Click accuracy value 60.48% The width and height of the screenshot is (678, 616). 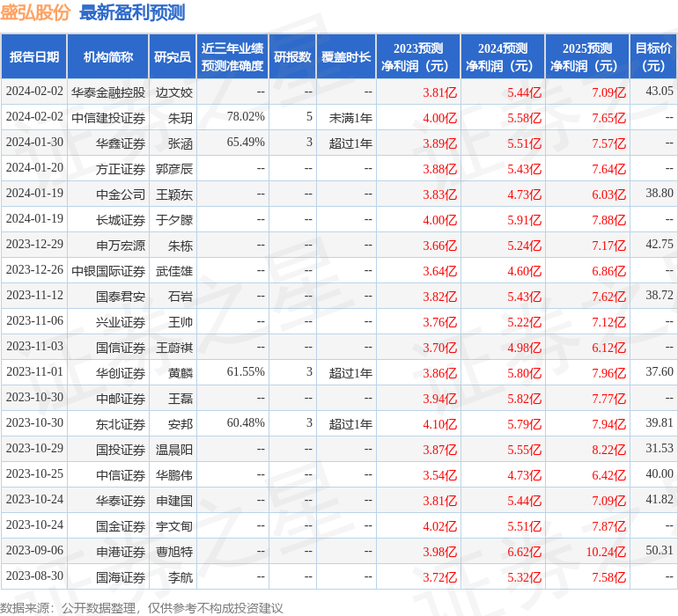(246, 422)
